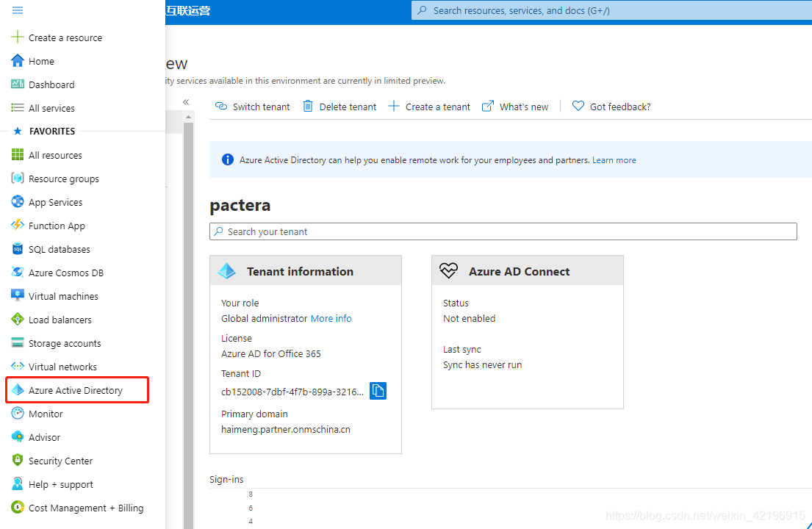
Task: Click the hamburger menu icon
Action: coord(17,10)
